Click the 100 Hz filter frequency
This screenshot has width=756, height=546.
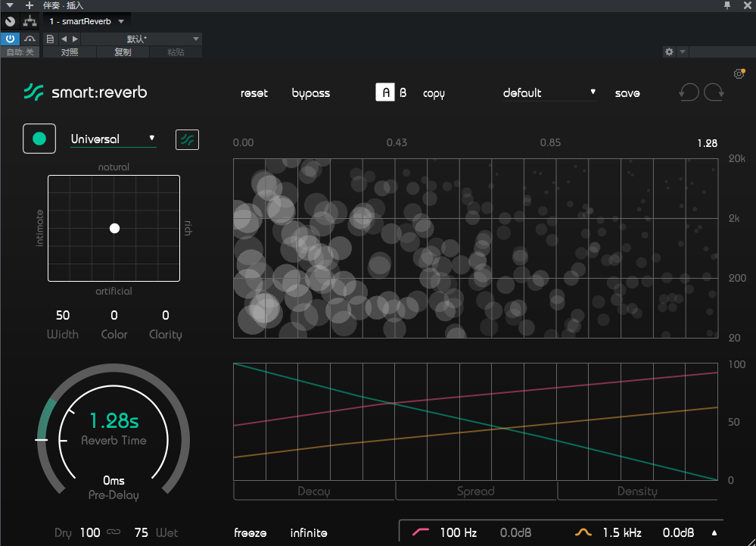tap(459, 532)
